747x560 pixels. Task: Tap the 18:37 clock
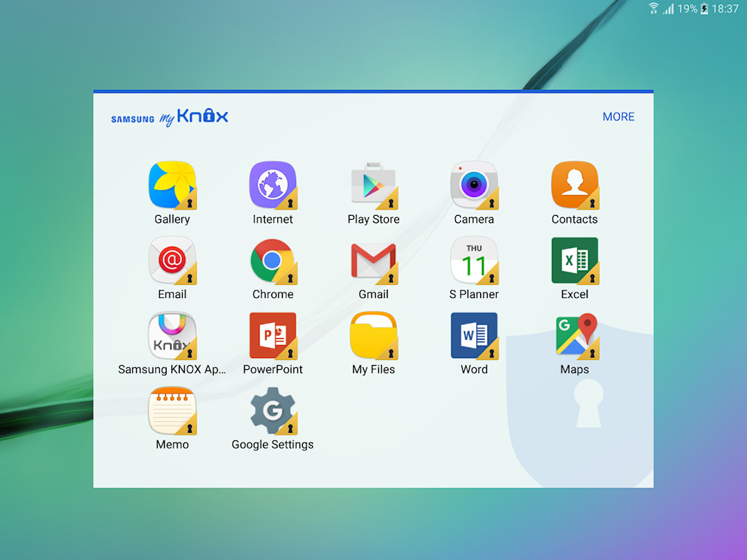pyautogui.click(x=725, y=8)
